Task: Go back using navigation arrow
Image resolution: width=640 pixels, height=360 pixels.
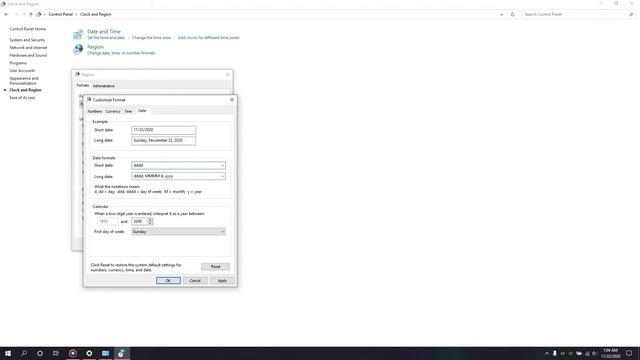Action: pos(6,14)
